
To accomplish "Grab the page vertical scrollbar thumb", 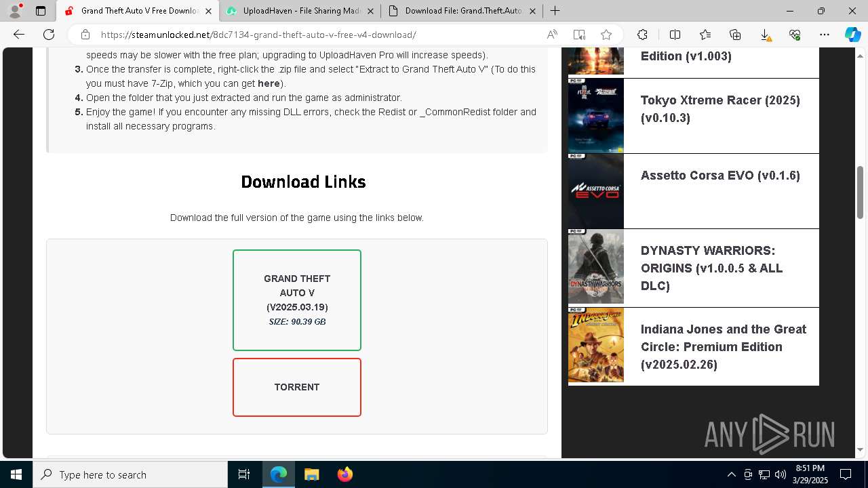I will 861,192.
